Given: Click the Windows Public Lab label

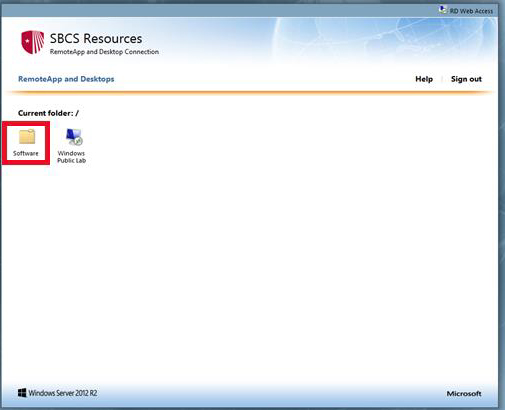Looking at the screenshot, I should [71, 157].
